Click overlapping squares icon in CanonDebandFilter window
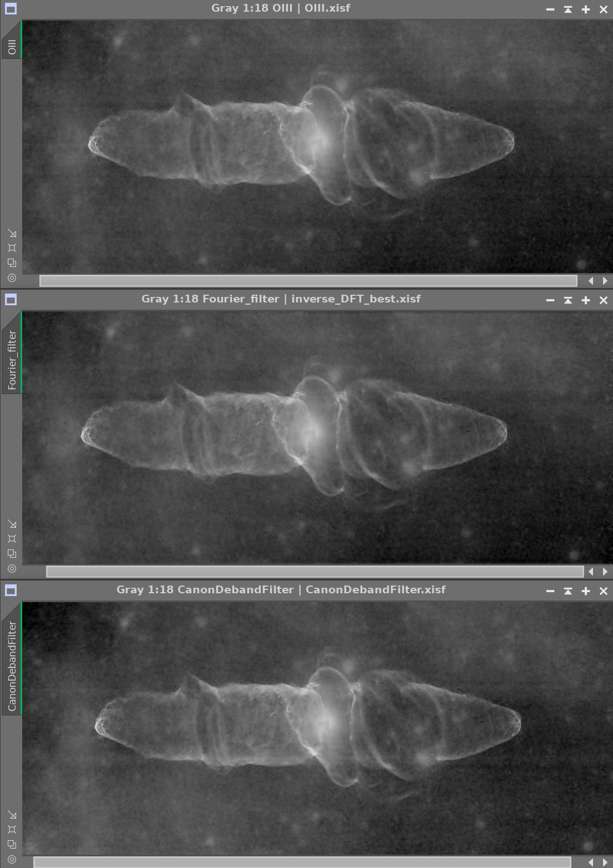 (12, 845)
